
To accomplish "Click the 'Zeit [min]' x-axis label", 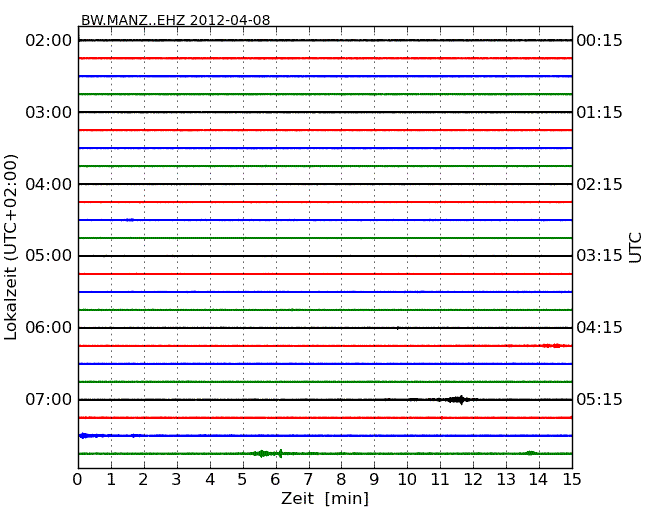I will coord(324,498).
